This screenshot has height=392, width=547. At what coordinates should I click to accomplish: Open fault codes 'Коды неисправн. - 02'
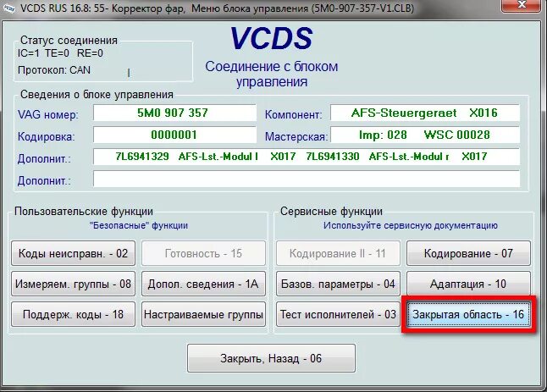click(x=73, y=253)
